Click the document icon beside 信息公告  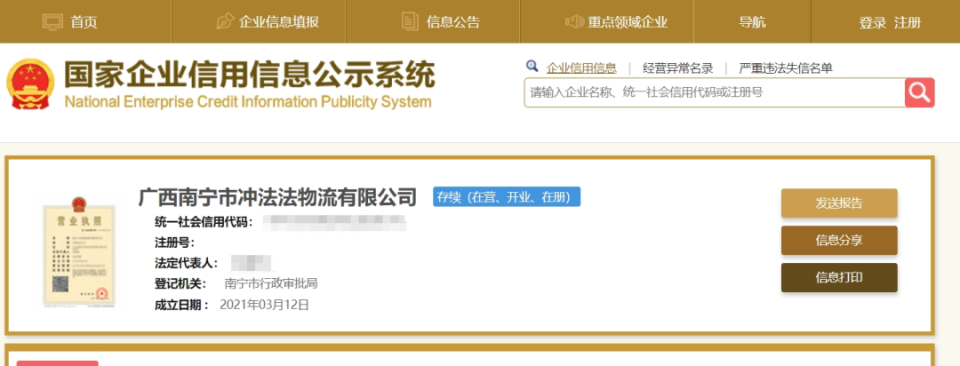(x=410, y=21)
